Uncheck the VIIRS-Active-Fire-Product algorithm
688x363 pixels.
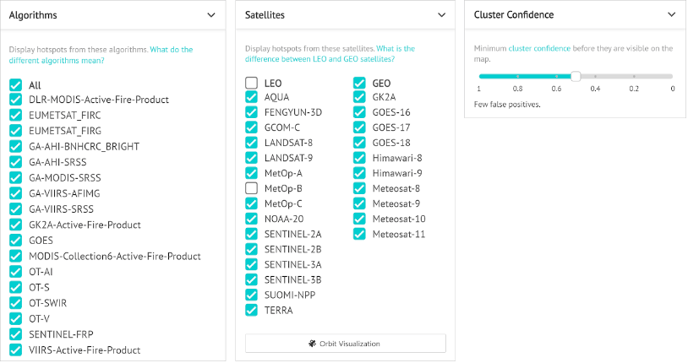tap(15, 350)
